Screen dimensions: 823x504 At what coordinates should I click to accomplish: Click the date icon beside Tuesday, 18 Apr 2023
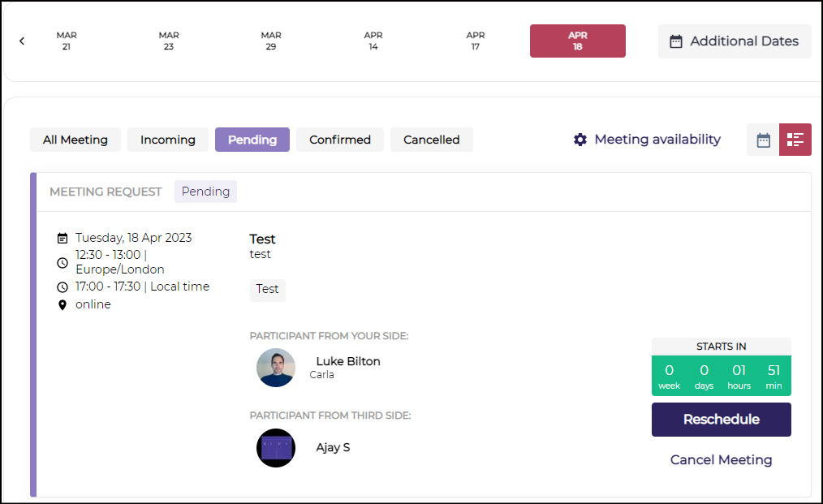coord(62,239)
